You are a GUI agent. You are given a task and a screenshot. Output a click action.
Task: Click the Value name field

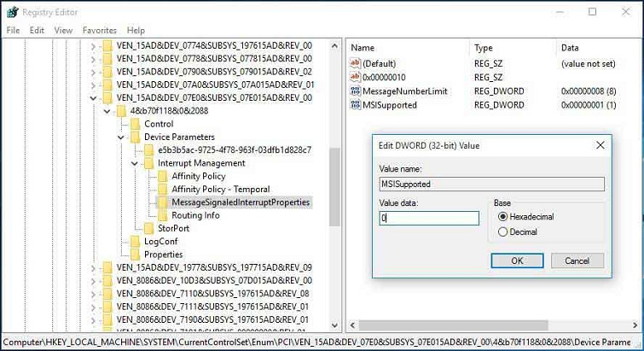point(491,184)
